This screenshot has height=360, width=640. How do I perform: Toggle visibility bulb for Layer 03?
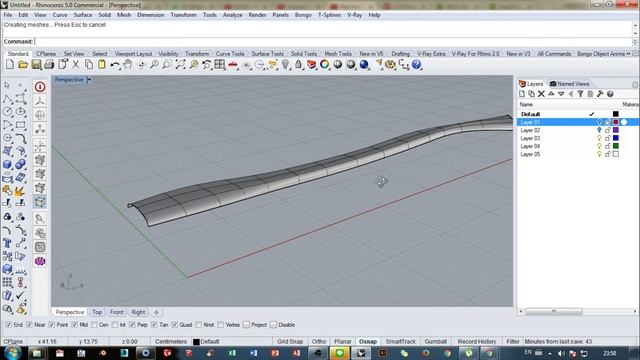coord(599,138)
